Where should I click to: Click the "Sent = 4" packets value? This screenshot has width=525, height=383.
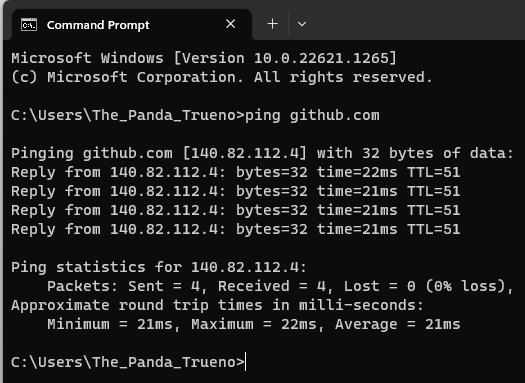[x=164, y=287]
